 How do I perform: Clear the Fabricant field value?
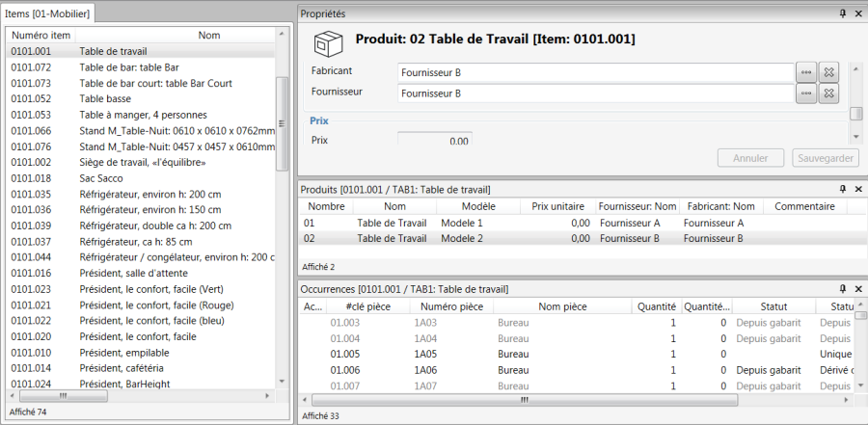(x=828, y=71)
